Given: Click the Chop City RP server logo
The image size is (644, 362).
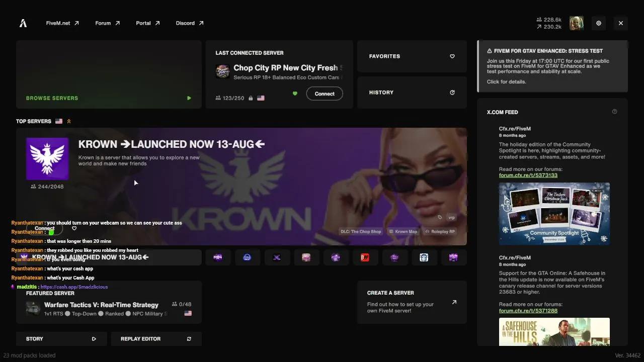Looking at the screenshot, I should coord(222,71).
